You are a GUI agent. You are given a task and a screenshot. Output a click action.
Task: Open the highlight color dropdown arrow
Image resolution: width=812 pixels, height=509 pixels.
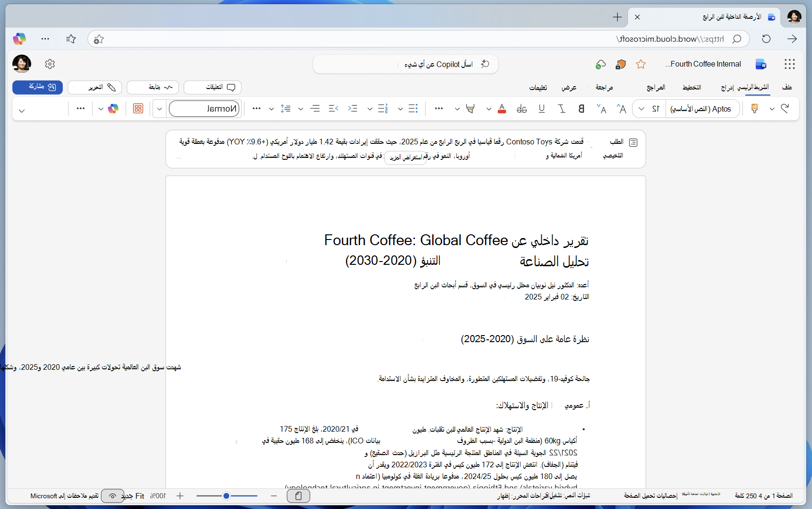[x=457, y=109]
